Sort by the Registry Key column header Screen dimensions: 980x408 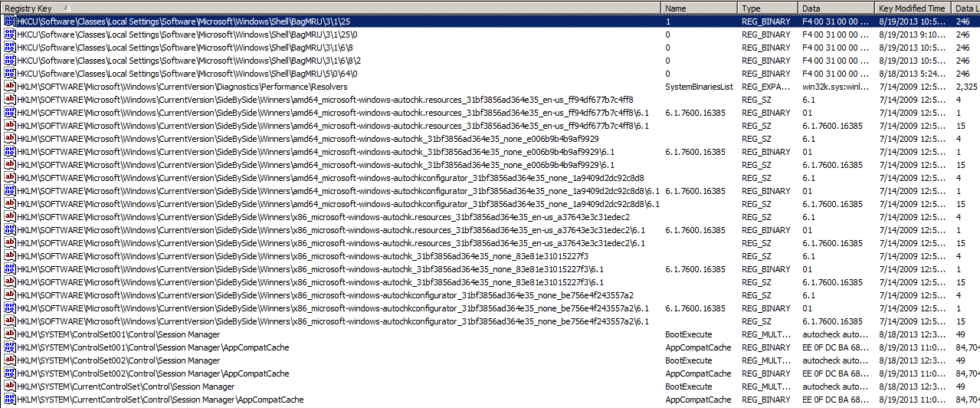point(330,8)
